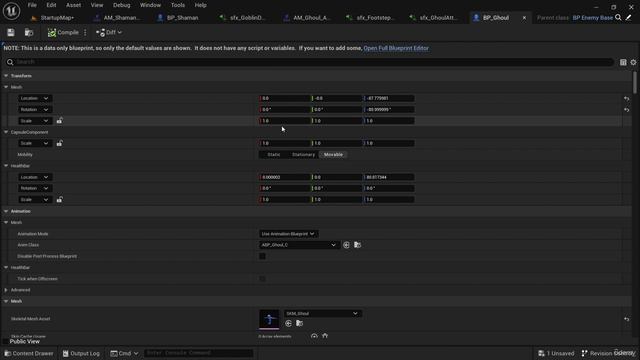Screen dimensions: 640x360
Task: Toggle CapsuleComponent scale lock
Action: pyautogui.click(x=60, y=143)
